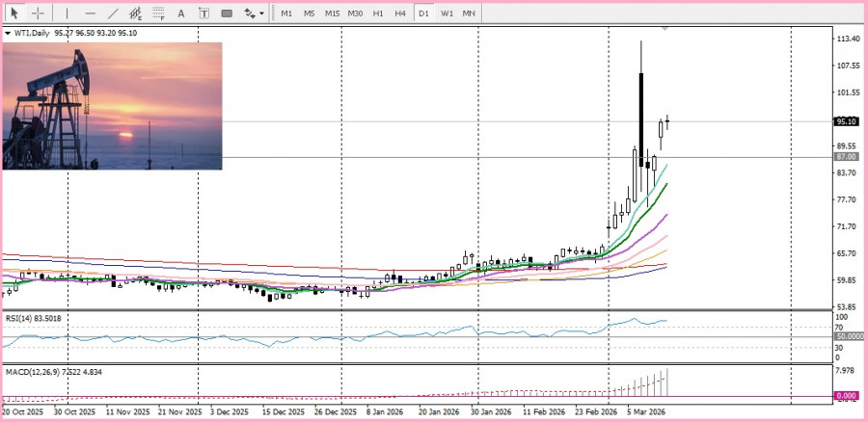Expand the WTI,Daily chart title triangle
This screenshot has height=422, width=868.
coord(8,33)
